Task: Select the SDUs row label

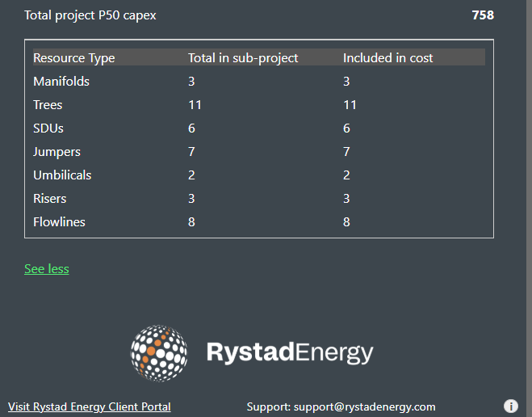Action: pyautogui.click(x=48, y=128)
